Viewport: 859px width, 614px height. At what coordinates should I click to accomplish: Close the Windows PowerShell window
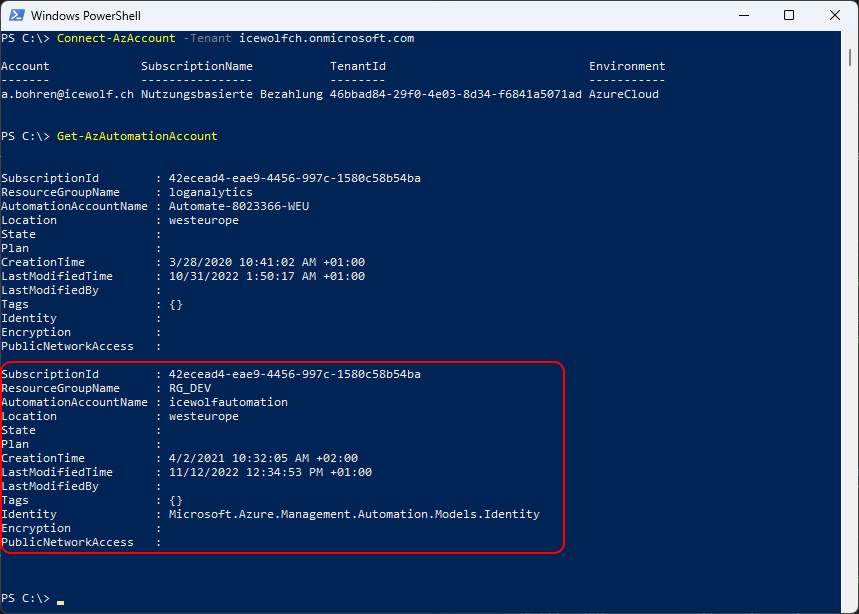coord(834,15)
